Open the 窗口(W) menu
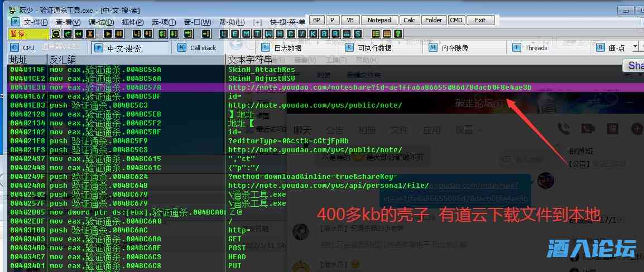The height and width of the screenshot is (272, 644). (198, 22)
